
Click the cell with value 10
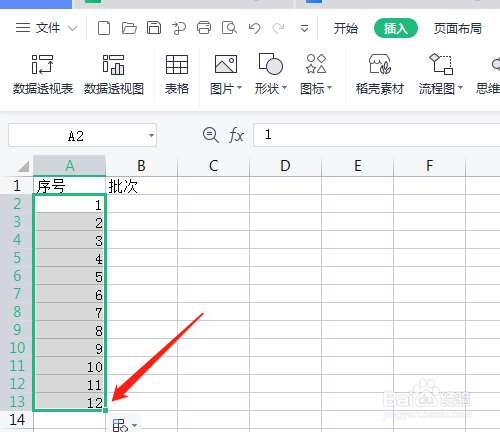coord(69,365)
